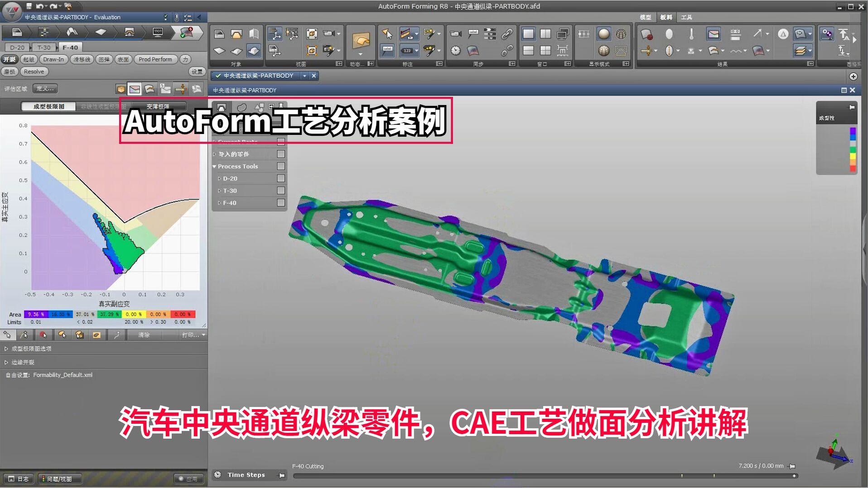Screen dimensions: 868x488
Task: Toggle the 回弹 result pill
Action: coord(104,59)
